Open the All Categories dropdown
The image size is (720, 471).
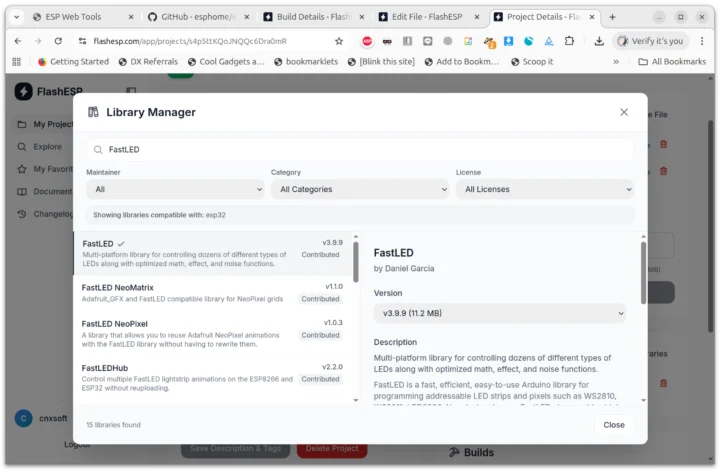[360, 189]
